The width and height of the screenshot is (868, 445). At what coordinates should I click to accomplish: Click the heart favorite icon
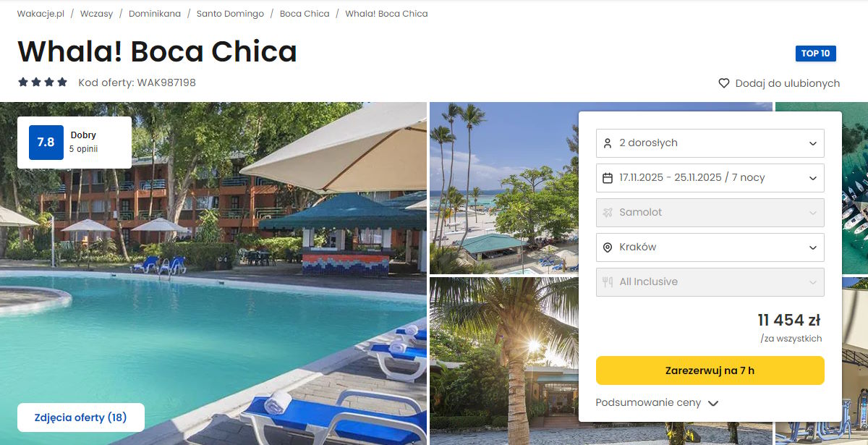pos(723,83)
